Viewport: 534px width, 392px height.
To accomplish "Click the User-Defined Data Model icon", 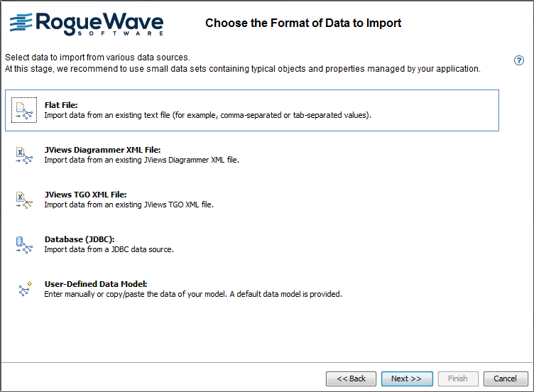I will (24, 288).
